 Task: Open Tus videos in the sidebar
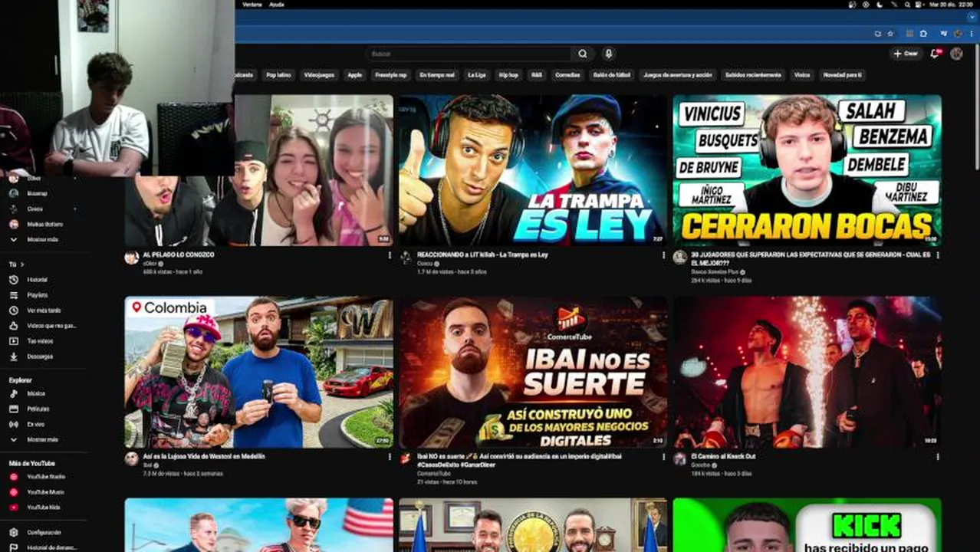(40, 341)
